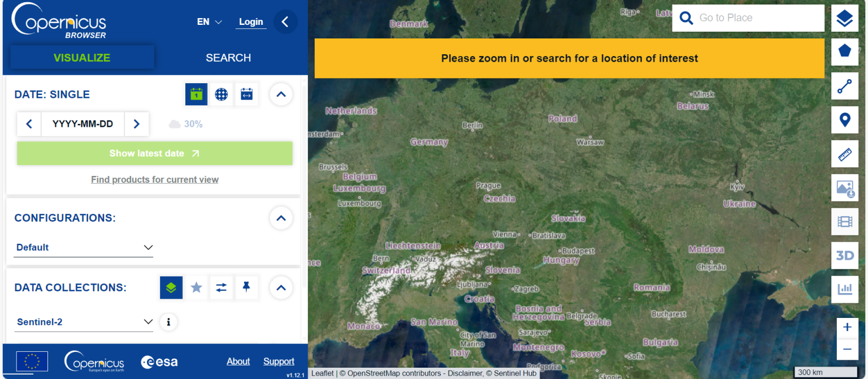Open the Sentinel-2 data collection dropdown

[x=84, y=322]
